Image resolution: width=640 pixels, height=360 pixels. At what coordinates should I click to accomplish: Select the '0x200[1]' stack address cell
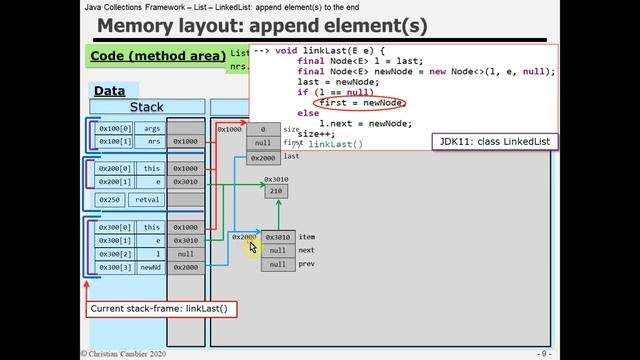click(x=115, y=182)
